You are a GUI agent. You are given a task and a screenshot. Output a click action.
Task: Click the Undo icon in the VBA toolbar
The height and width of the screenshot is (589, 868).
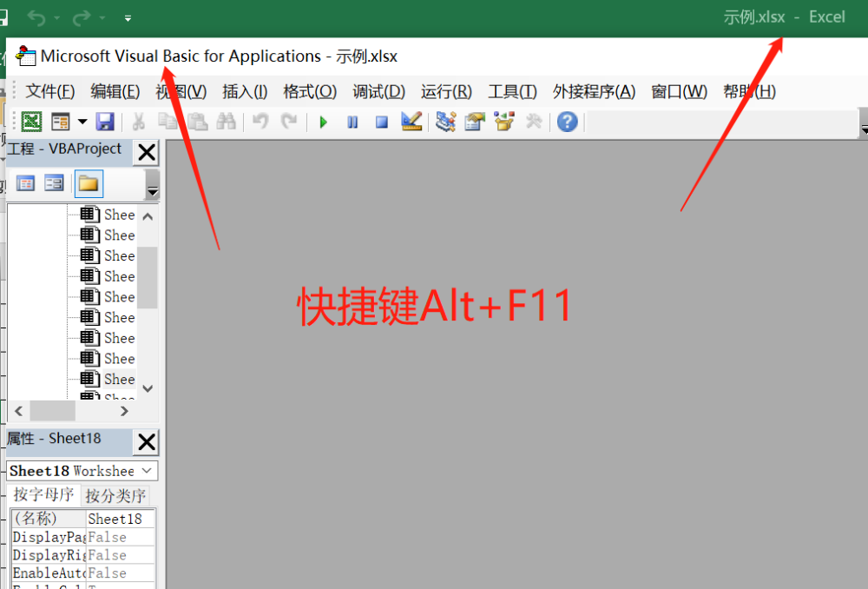tap(260, 122)
